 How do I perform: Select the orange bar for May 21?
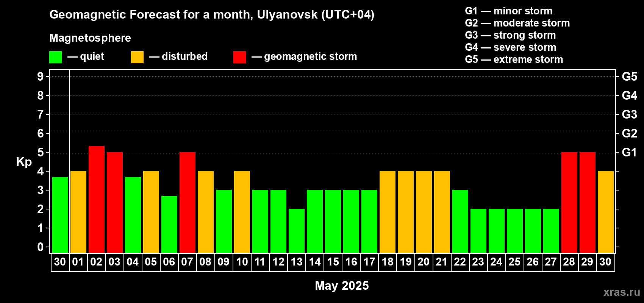click(442, 212)
